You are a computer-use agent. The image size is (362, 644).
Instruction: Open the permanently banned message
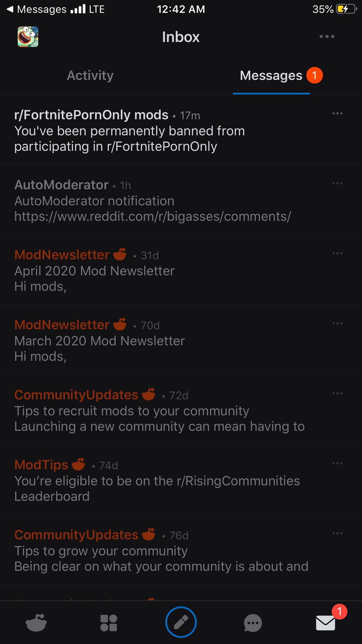[130, 139]
